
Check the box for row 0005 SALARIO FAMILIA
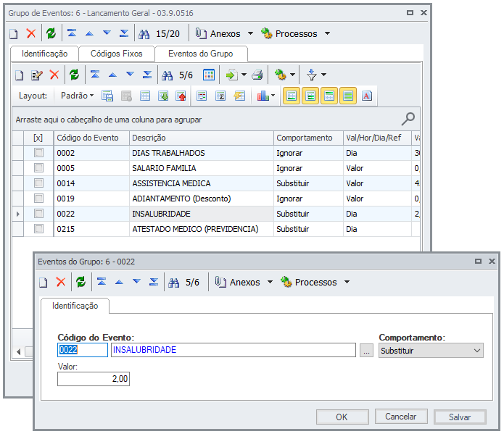[39, 167]
